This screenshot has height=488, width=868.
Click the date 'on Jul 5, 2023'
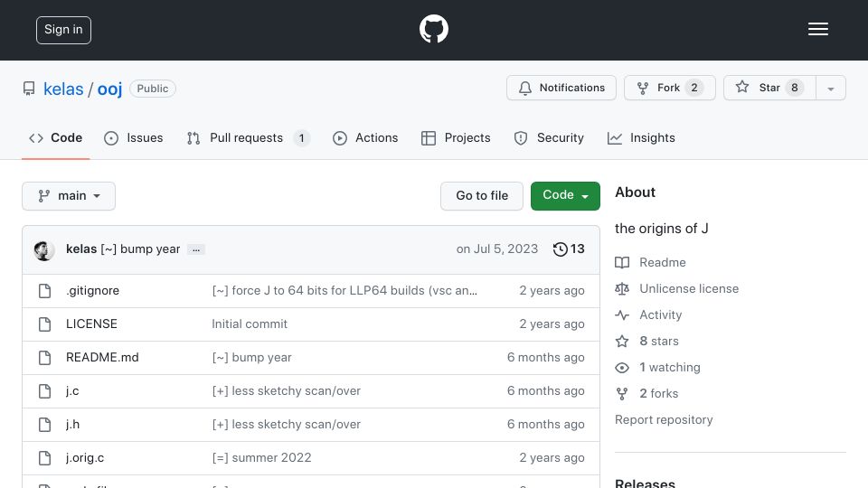click(x=497, y=249)
